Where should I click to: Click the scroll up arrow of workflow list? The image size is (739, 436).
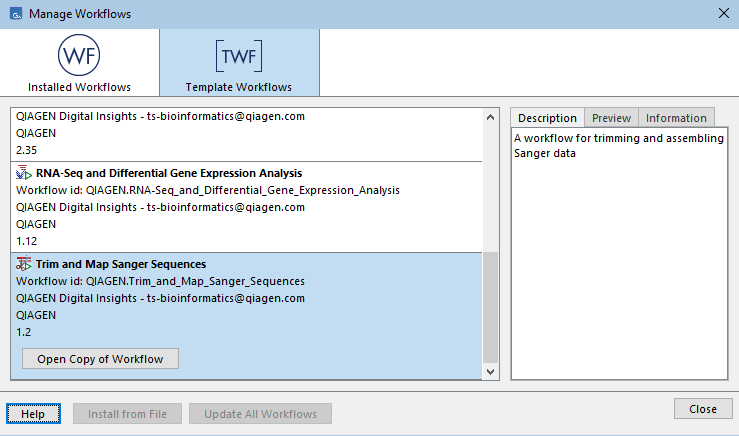490,117
